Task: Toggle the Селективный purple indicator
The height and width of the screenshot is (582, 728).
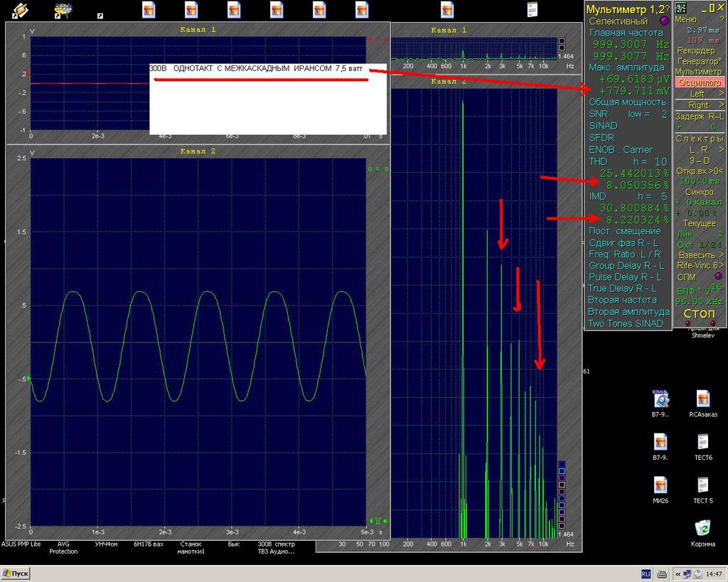Action: click(665, 21)
